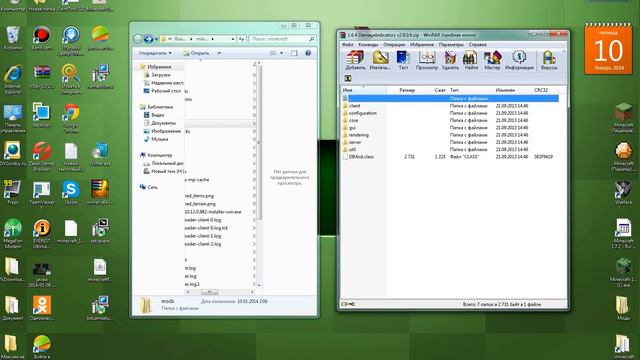640x360 pixels.
Task: Click the Explorer horizontal scrollbar thumb
Action: coord(210,292)
